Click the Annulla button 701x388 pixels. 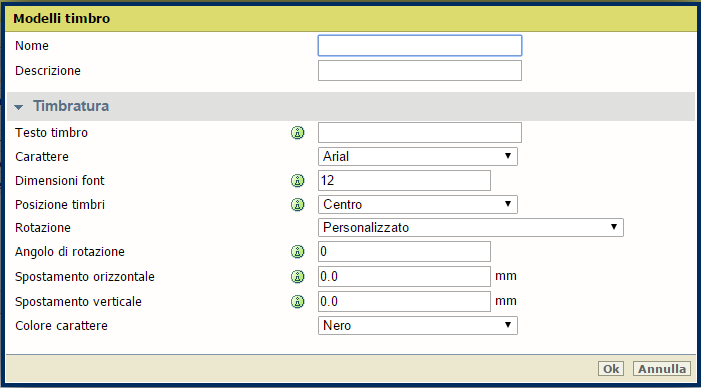click(662, 369)
